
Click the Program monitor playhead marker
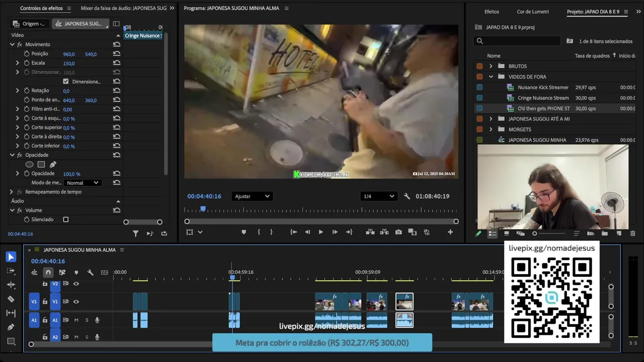click(203, 208)
